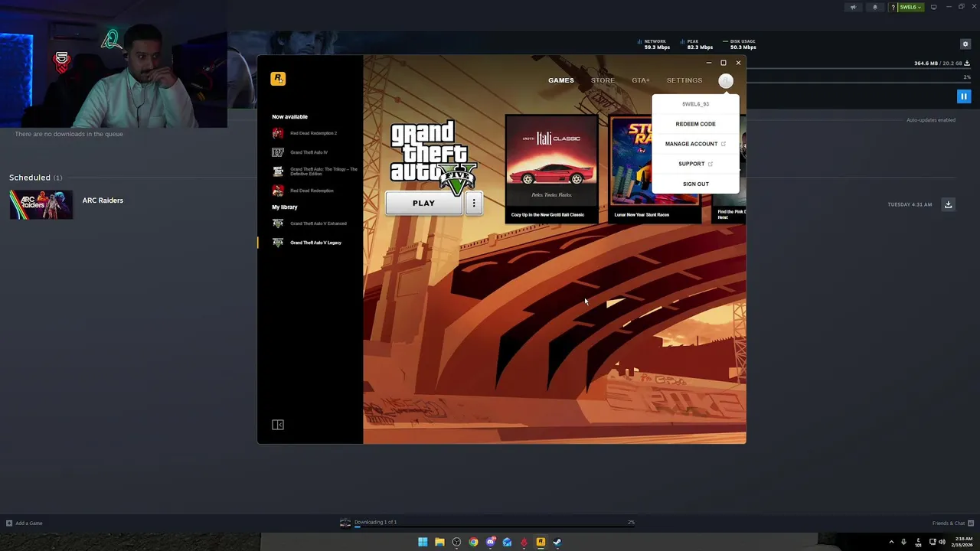Switch to the STORE tab
The image size is (980, 551).
tap(603, 80)
